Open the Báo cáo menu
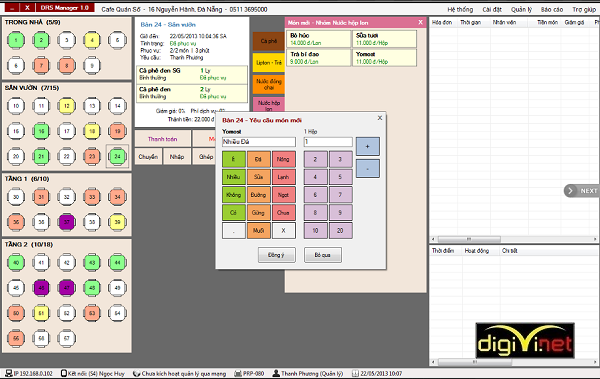600x379 pixels. [x=552, y=9]
